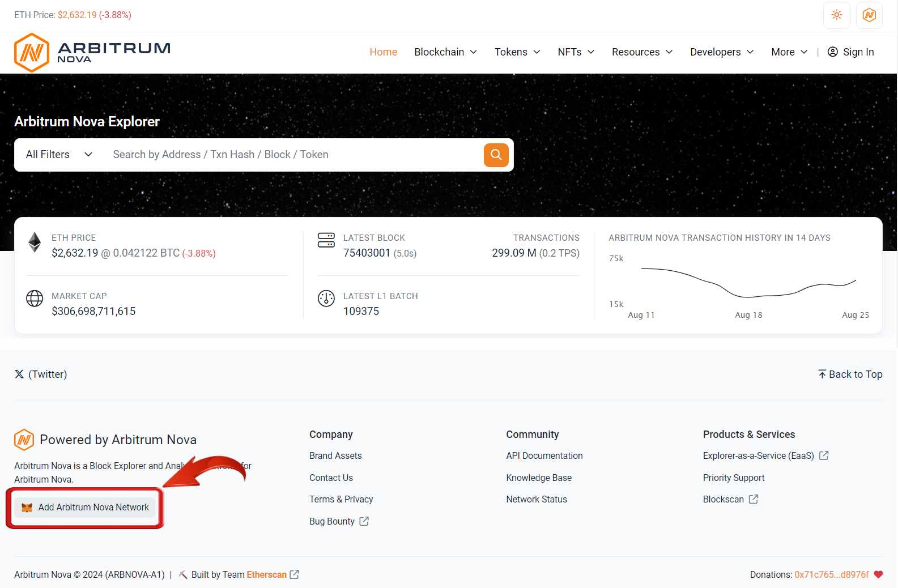Screen dimensions: 898x588
Task: Open the Network Status link
Action: [537, 499]
